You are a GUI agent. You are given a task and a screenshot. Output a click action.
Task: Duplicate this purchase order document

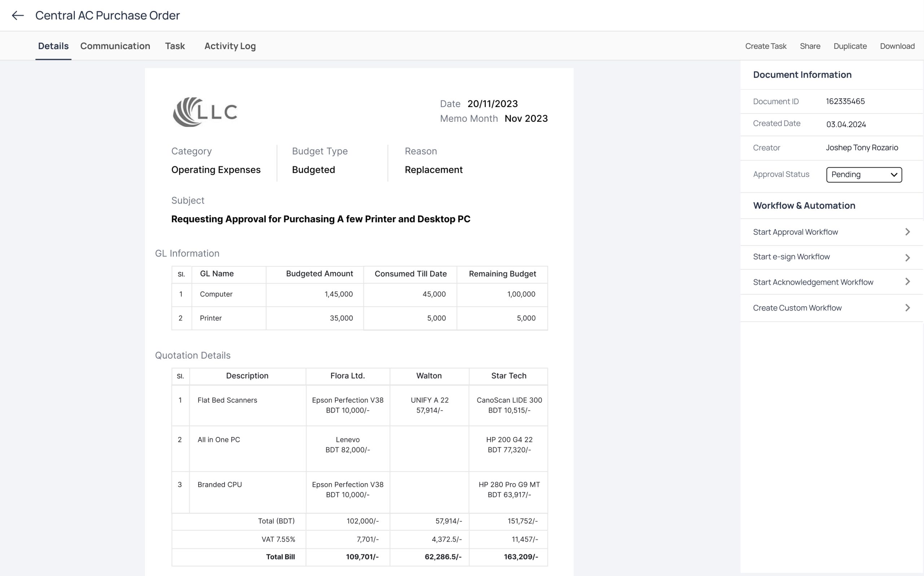tap(850, 46)
